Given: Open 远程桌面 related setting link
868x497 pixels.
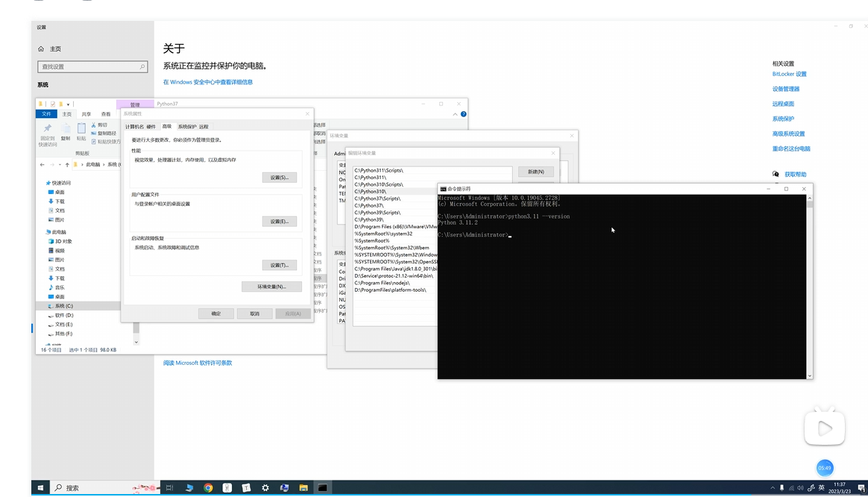Looking at the screenshot, I should (783, 104).
